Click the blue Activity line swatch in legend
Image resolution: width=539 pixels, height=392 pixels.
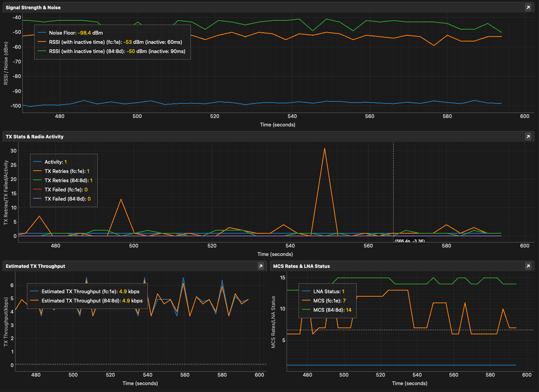[37, 162]
